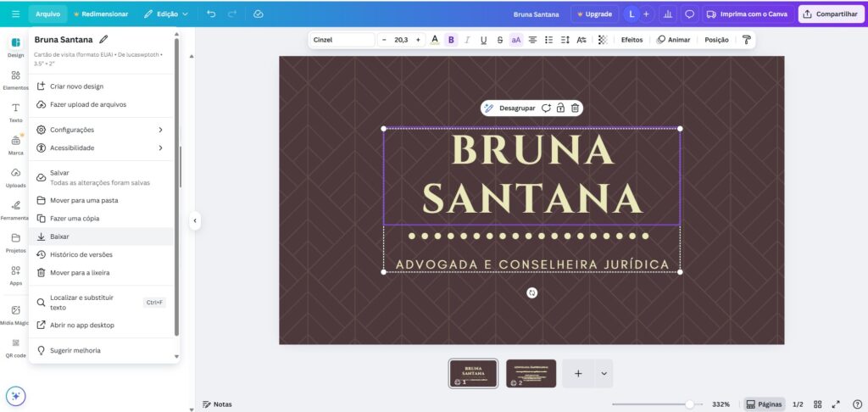The width and height of the screenshot is (868, 412).
Task: Open the Efeitos panel
Action: click(632, 40)
